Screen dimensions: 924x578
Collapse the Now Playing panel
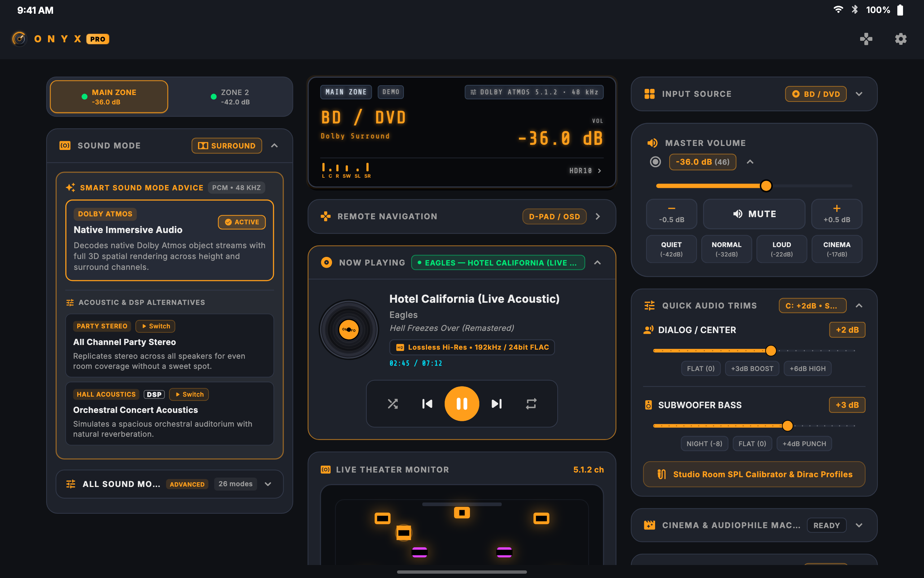pos(598,263)
